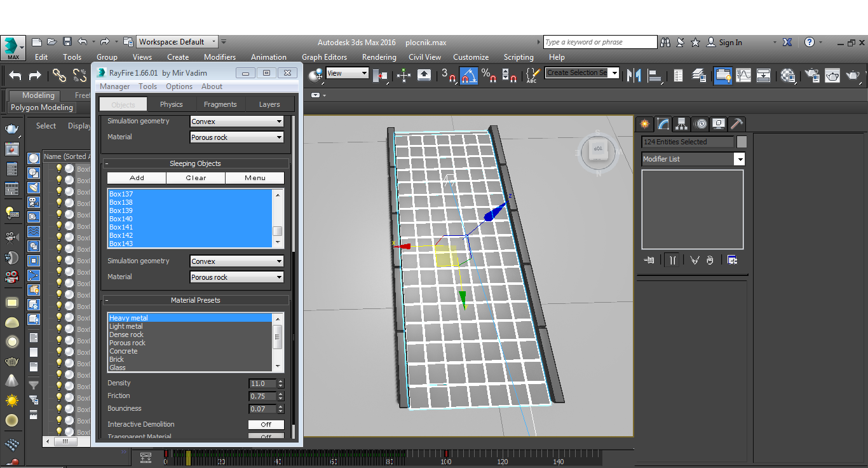Click Configure Modifier Sets icon
This screenshot has width=868, height=468.
tap(732, 260)
